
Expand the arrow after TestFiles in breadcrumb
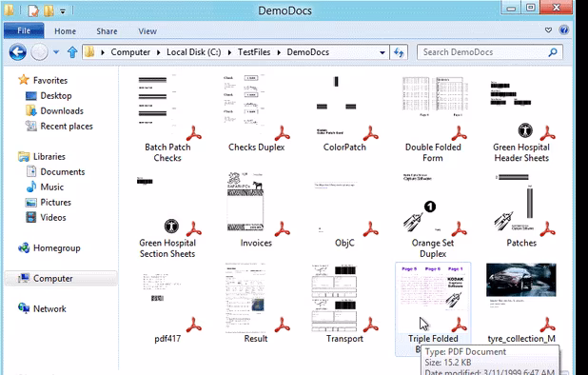pos(279,52)
